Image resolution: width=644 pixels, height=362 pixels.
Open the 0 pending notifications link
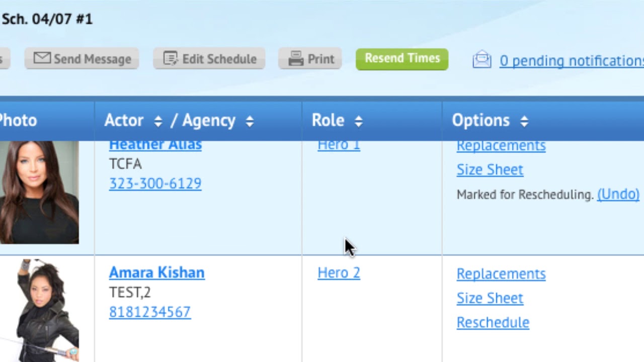(x=572, y=61)
